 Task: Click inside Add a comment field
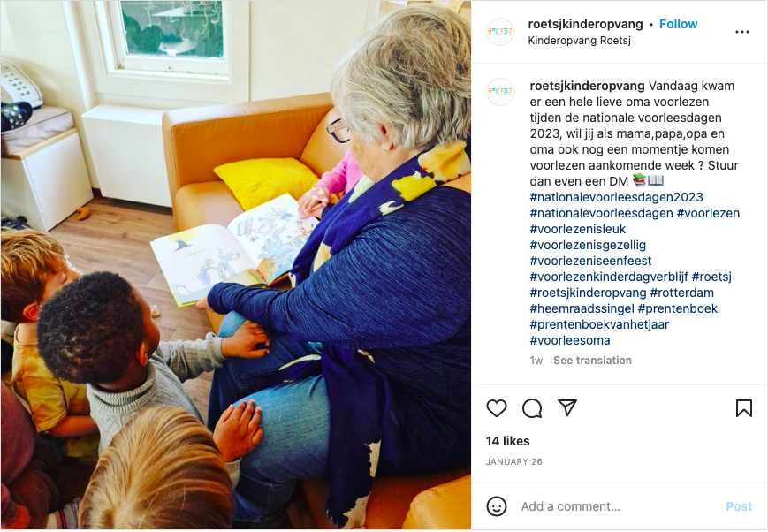click(617, 506)
